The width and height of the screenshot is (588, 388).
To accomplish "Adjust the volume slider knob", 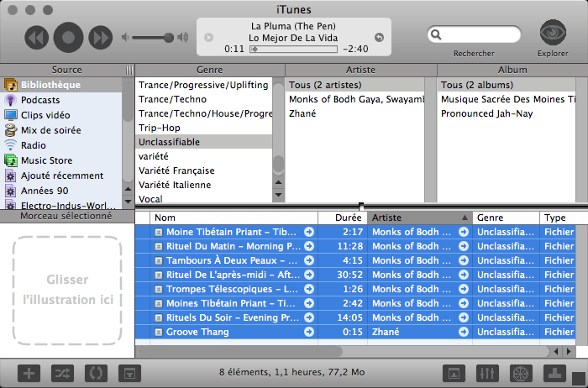I will (169, 37).
